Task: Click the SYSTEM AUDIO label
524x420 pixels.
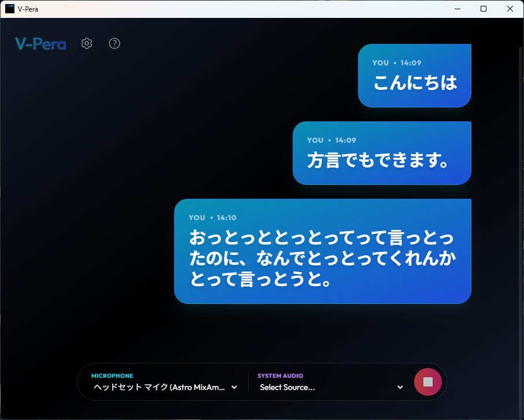Action: (280, 376)
